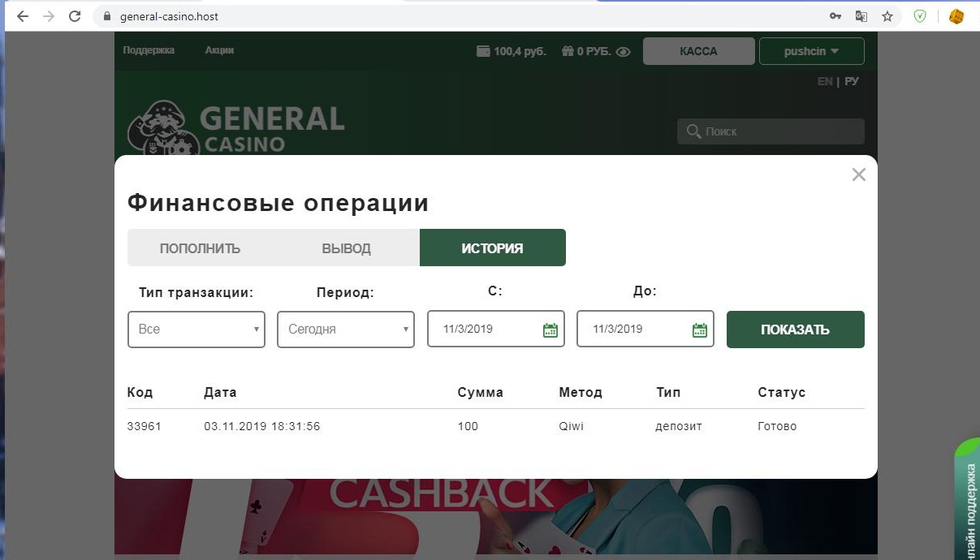
Task: Open the Касса button
Action: 698,51
